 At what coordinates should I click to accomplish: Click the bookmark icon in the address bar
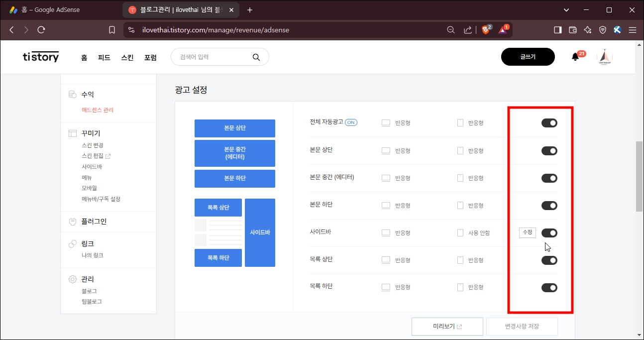click(x=112, y=29)
